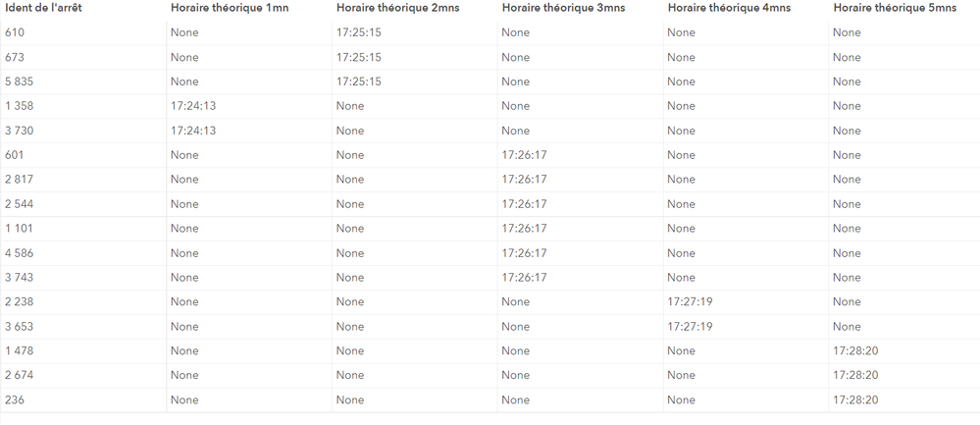Click the stop ident 1 101 cell

click(19, 229)
